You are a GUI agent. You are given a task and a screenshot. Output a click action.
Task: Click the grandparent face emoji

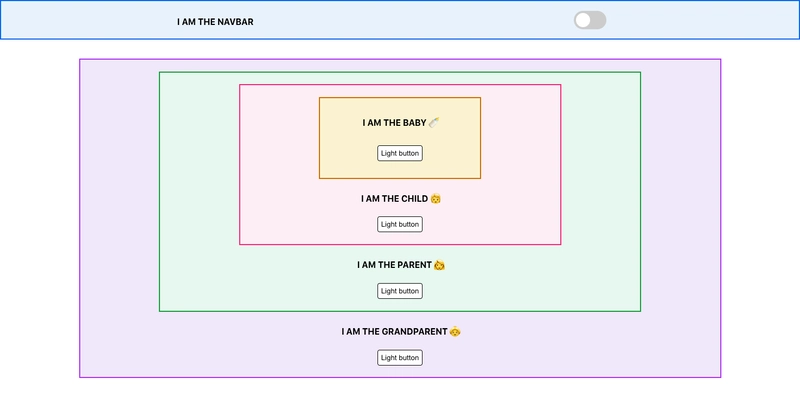[456, 332]
